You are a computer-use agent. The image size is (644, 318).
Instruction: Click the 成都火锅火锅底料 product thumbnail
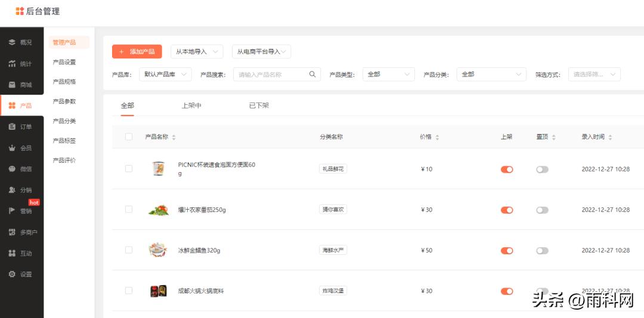tap(159, 291)
